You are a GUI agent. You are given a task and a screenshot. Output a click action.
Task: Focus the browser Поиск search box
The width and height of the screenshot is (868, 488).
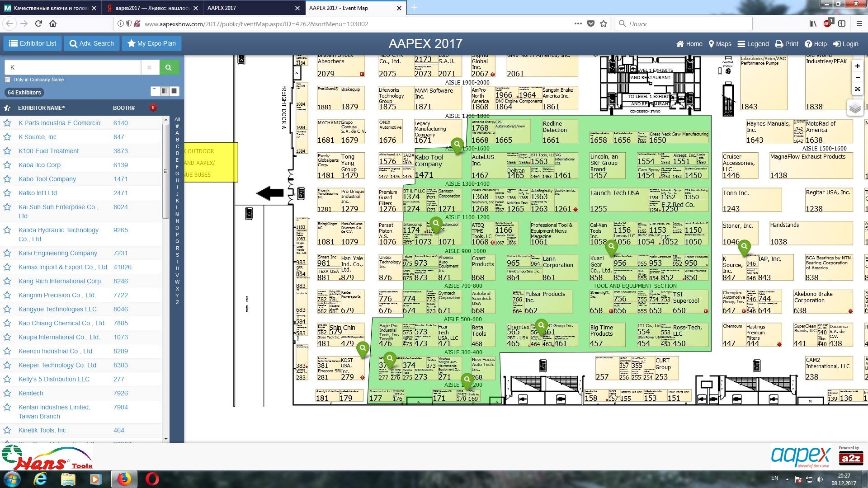click(x=684, y=23)
